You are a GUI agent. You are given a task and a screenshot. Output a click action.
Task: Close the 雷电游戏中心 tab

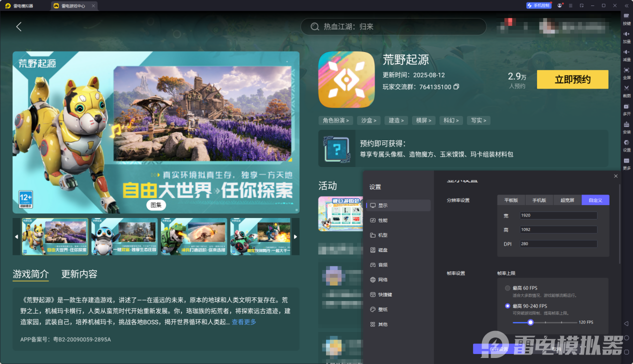[93, 6]
